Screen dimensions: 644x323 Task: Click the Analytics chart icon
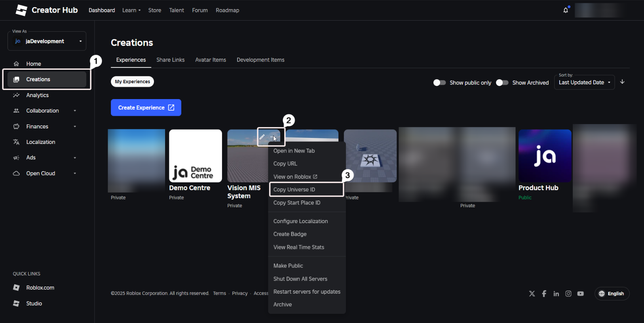point(16,95)
